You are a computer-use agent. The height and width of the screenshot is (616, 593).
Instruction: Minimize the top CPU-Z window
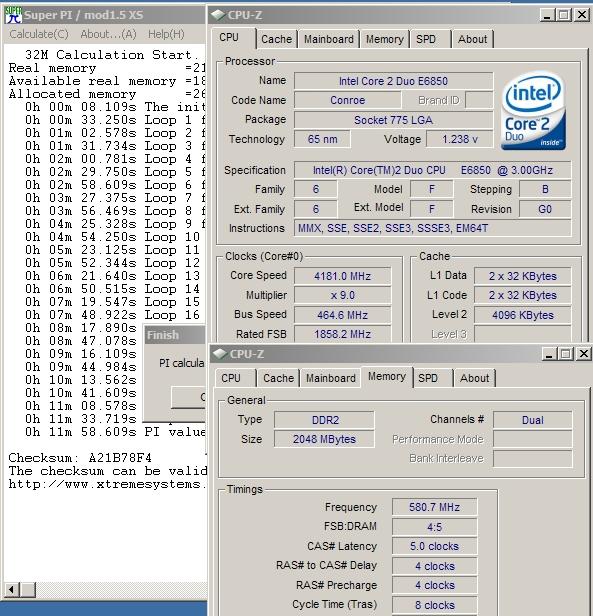pyautogui.click(x=547, y=15)
